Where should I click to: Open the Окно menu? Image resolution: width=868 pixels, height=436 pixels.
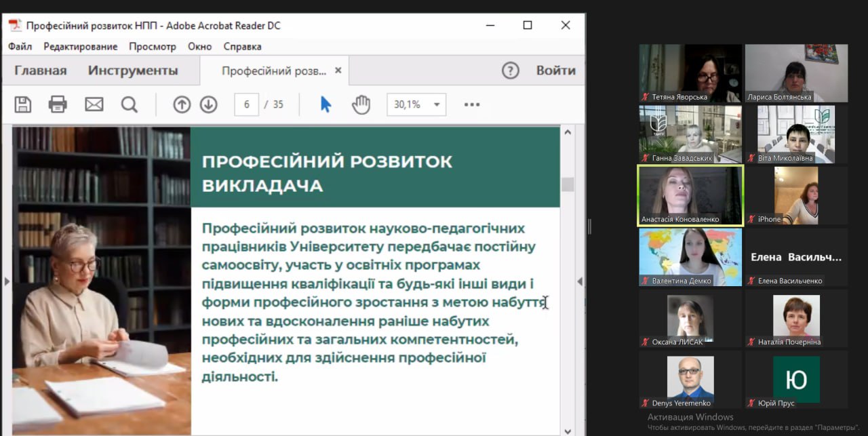[x=200, y=47]
